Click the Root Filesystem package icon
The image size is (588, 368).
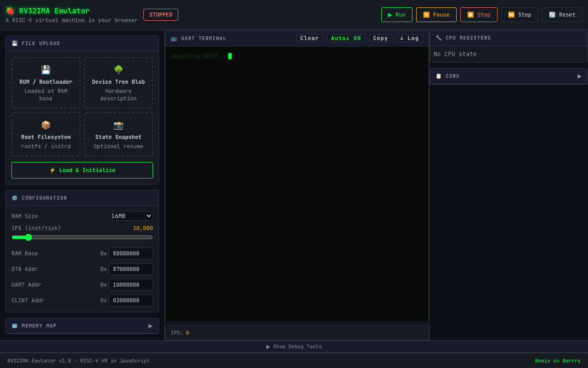[46, 125]
